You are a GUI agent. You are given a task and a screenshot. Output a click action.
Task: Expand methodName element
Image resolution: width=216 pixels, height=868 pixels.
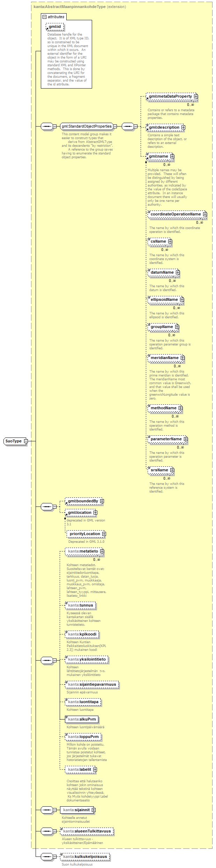(x=180, y=408)
